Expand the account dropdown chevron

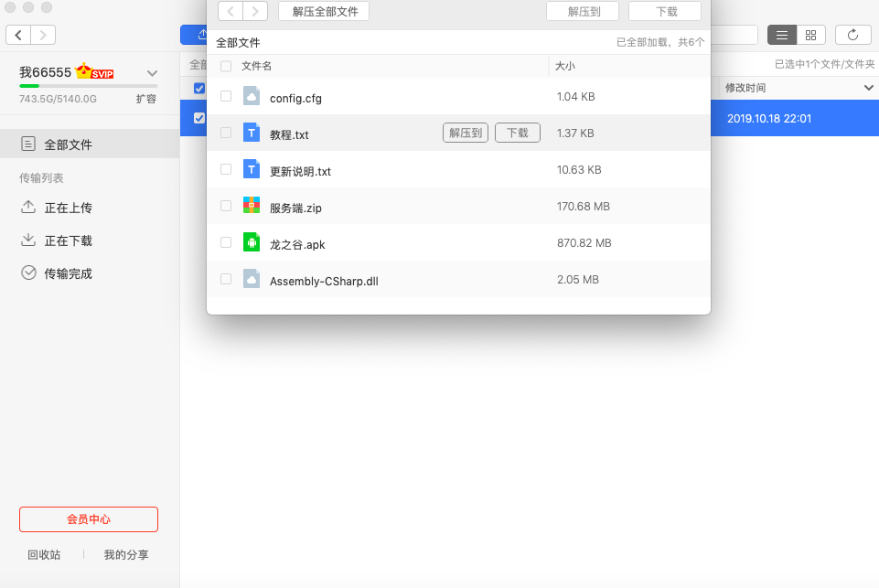click(153, 73)
